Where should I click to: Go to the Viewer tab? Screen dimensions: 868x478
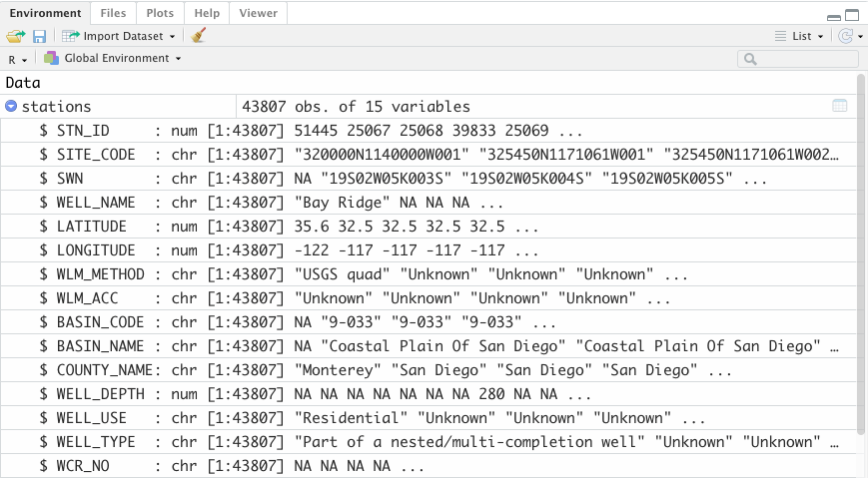point(259,13)
